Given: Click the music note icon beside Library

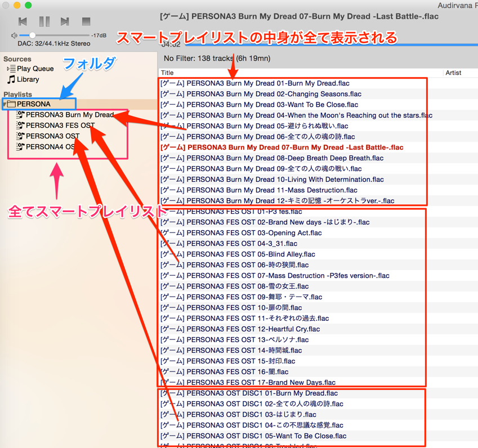Looking at the screenshot, I should click(10, 79).
